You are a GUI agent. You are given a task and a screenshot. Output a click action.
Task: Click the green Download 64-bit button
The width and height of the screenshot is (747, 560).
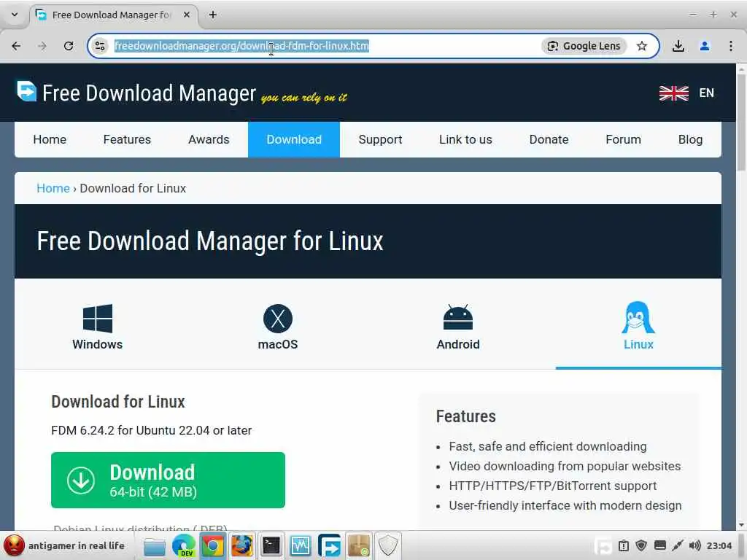169,480
